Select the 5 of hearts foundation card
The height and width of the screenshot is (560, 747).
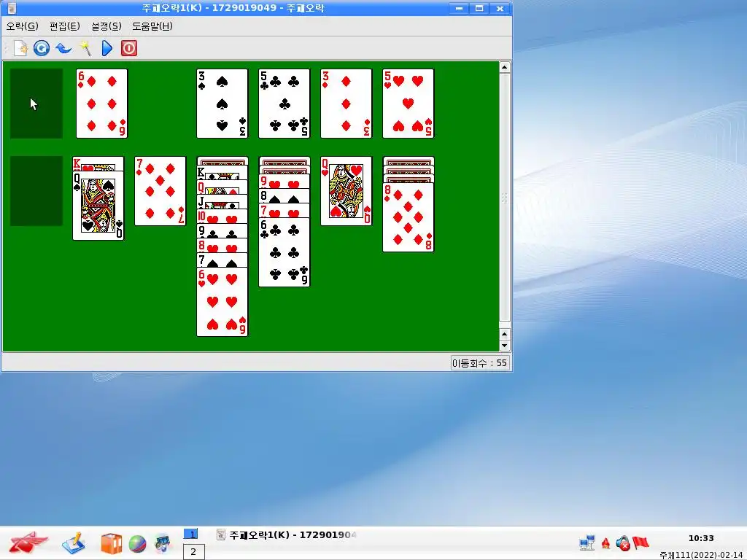(409, 104)
